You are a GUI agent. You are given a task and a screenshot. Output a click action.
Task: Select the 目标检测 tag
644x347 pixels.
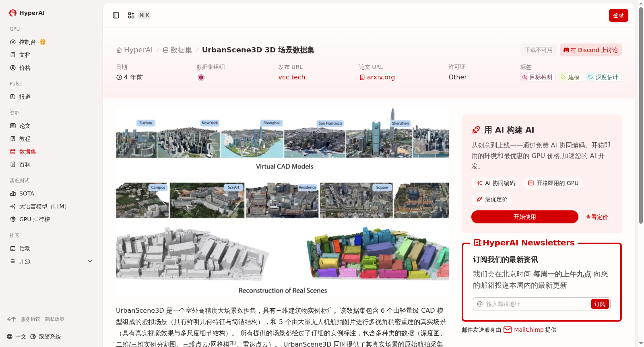(x=538, y=77)
